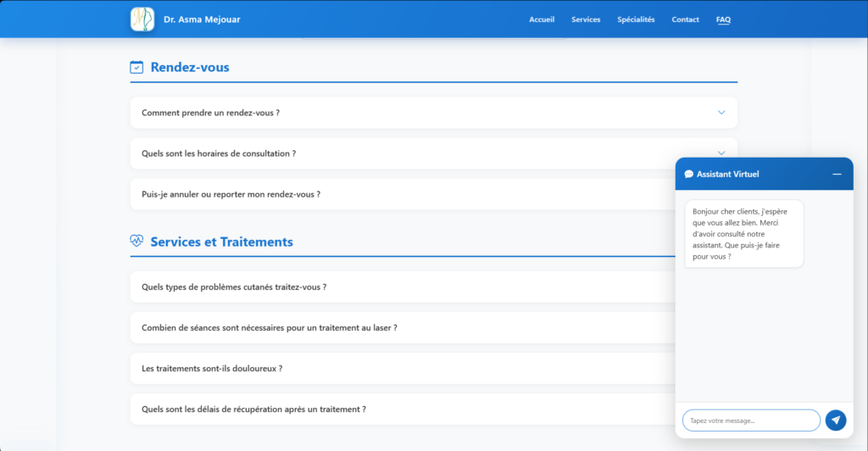Select the FAQ navigation item
The image size is (868, 451).
(724, 19)
